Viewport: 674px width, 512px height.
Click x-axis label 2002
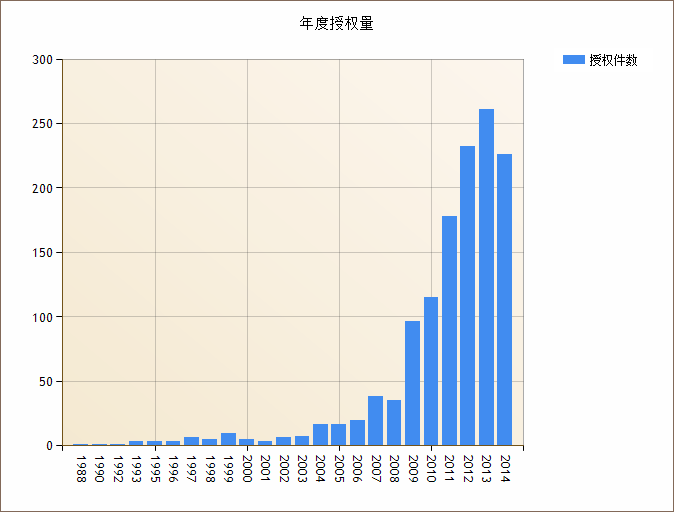point(284,469)
